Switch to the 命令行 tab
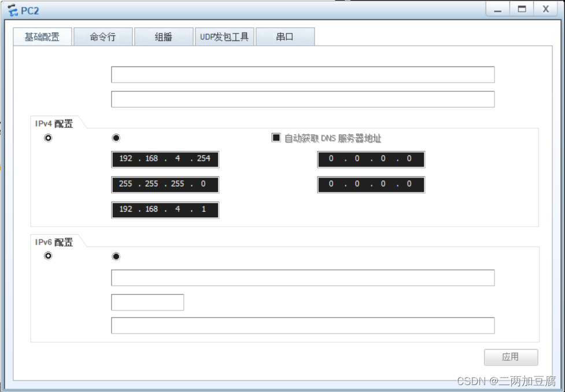Screen dimensions: 565x392 point(103,36)
